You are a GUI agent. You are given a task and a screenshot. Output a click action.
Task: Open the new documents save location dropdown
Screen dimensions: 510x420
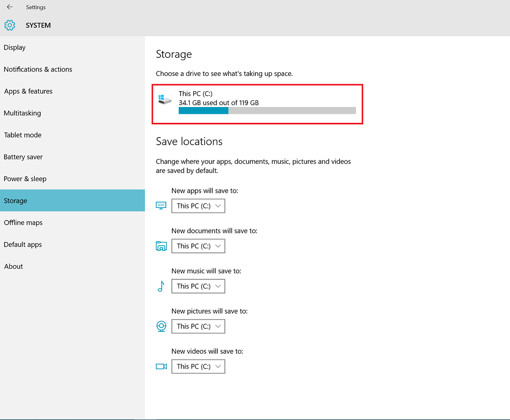(198, 246)
